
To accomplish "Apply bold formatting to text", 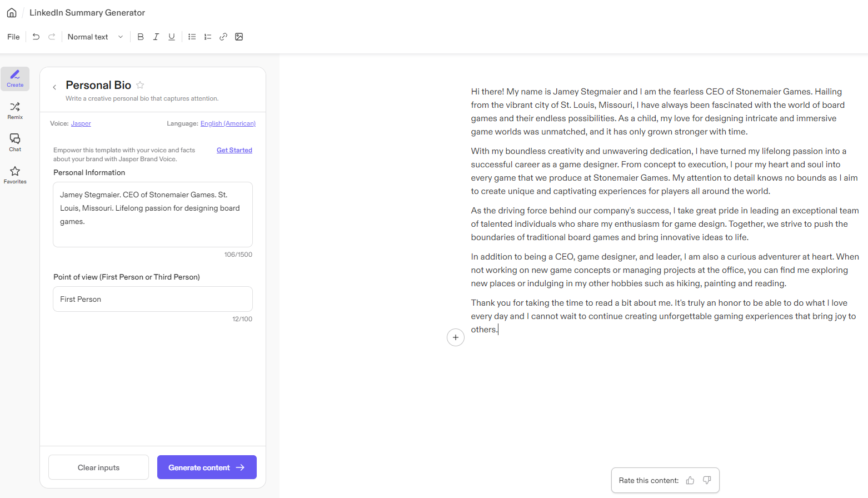I will click(x=141, y=37).
